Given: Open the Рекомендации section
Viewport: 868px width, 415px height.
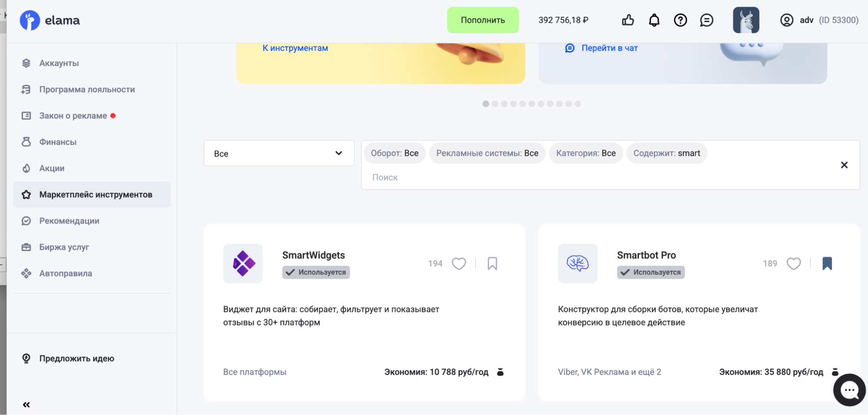Looking at the screenshot, I should (x=69, y=221).
